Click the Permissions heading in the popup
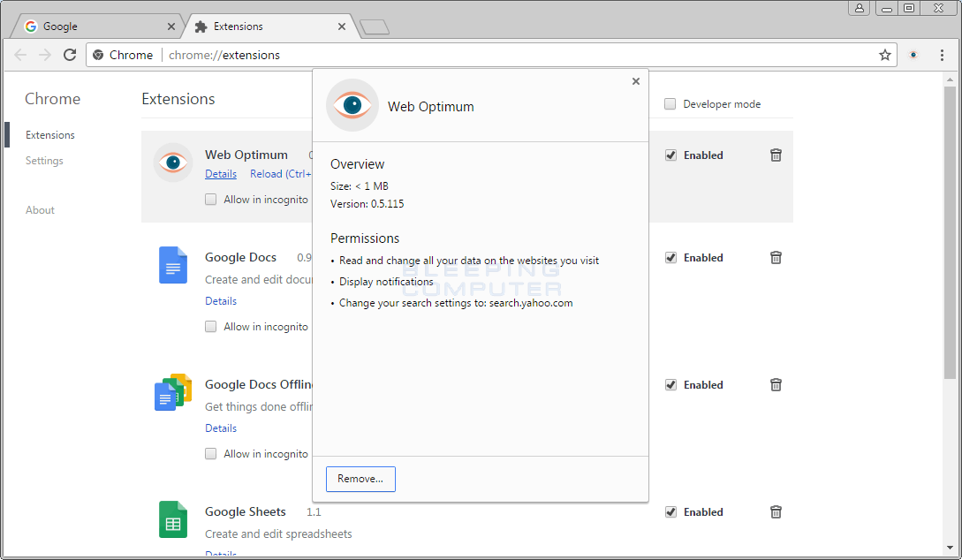962x560 pixels. click(365, 238)
